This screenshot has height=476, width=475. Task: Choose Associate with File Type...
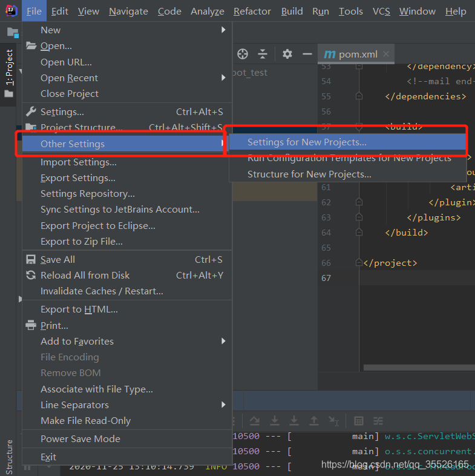(127, 389)
